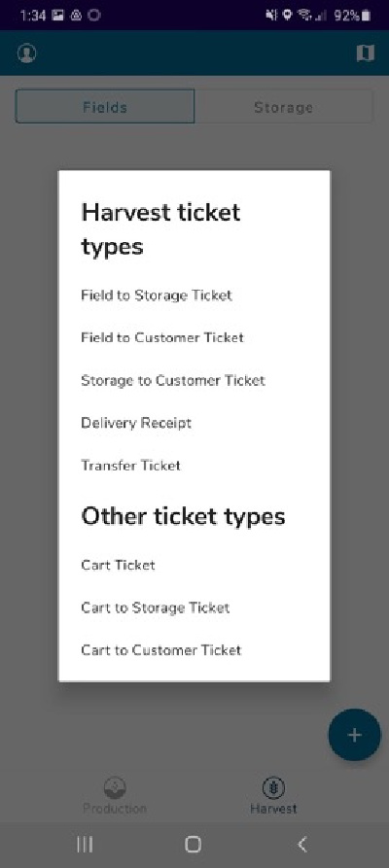Choose Cart to Storage Ticket
Viewport: 389px width, 868px height.
(156, 608)
